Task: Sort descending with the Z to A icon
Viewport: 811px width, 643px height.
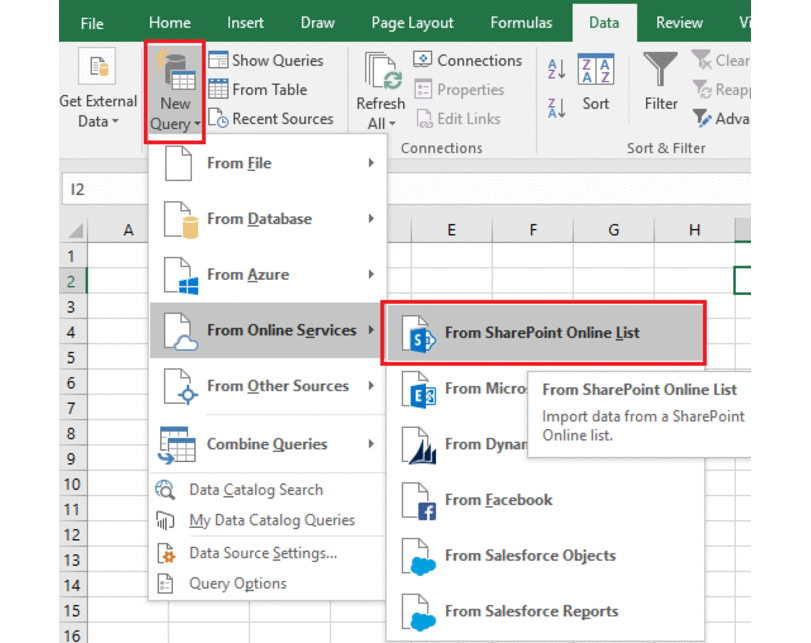Action: 557,108
